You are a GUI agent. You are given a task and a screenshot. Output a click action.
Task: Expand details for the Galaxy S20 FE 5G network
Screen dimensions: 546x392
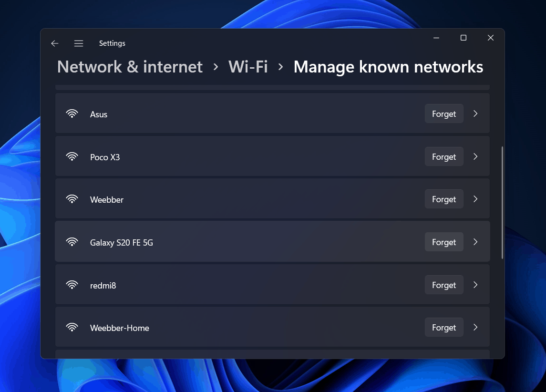pyautogui.click(x=475, y=242)
